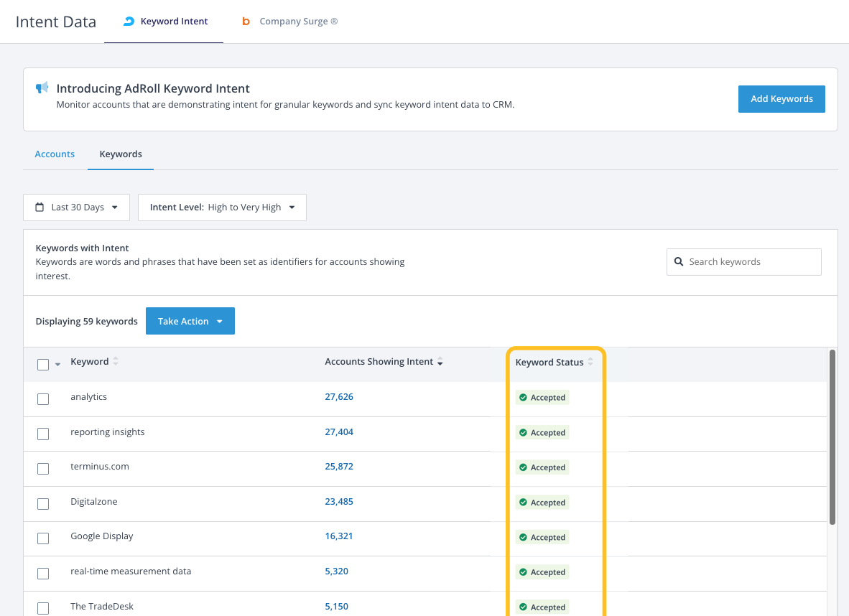This screenshot has width=849, height=616.
Task: Toggle the select-all header checkbox
Action: (x=43, y=365)
